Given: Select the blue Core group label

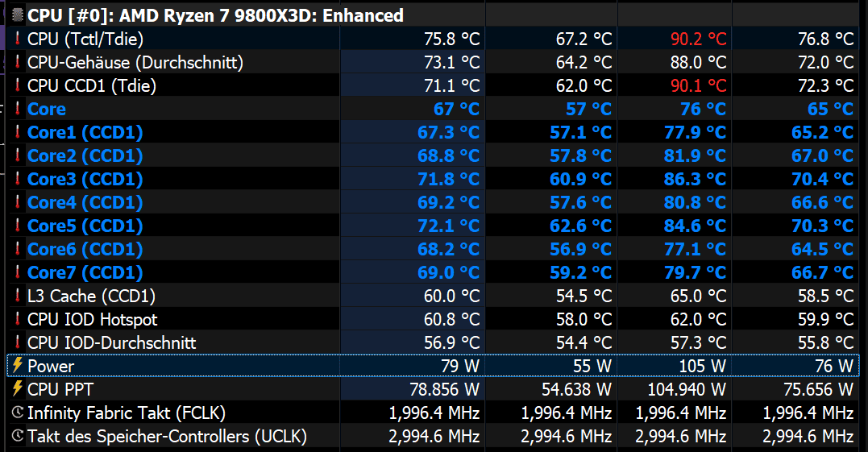Looking at the screenshot, I should 47,109.
